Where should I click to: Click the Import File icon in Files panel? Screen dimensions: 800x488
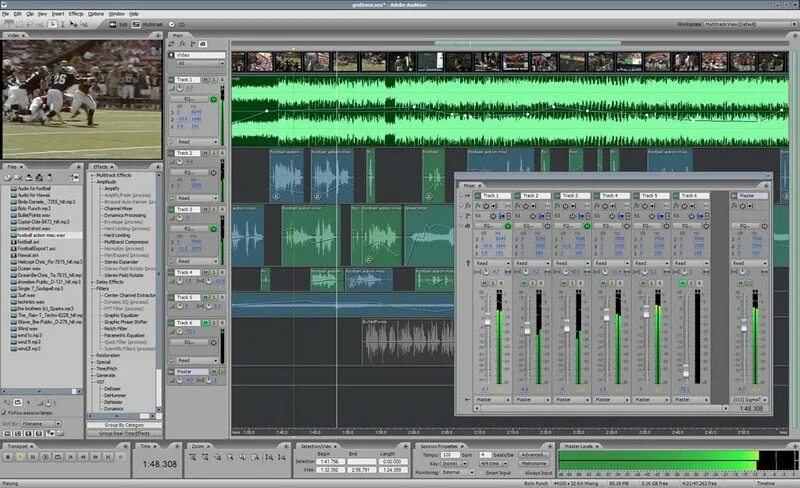pos(8,177)
